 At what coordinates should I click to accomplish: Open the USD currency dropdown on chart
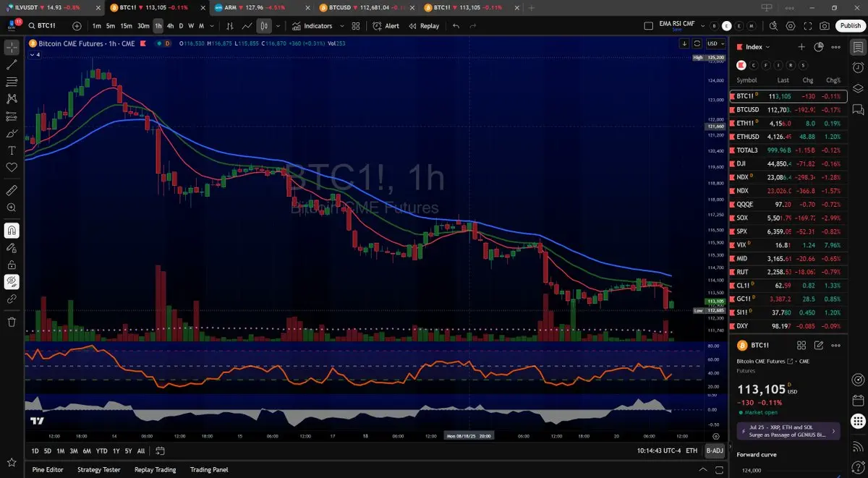(716, 43)
